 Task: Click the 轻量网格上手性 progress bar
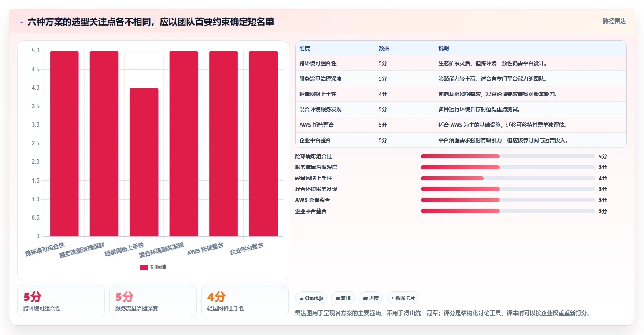pyautogui.click(x=508, y=178)
